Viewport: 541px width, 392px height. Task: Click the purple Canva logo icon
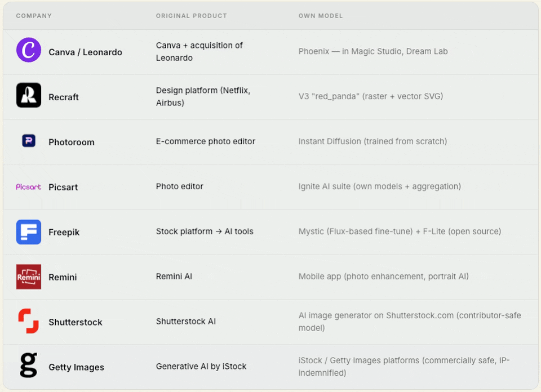click(x=29, y=50)
